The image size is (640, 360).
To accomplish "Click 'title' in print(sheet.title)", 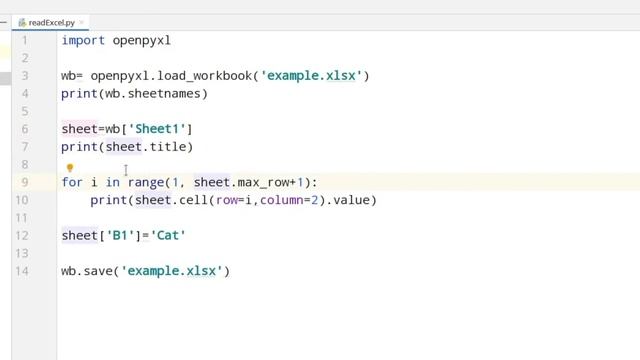I will pyautogui.click(x=168, y=147).
